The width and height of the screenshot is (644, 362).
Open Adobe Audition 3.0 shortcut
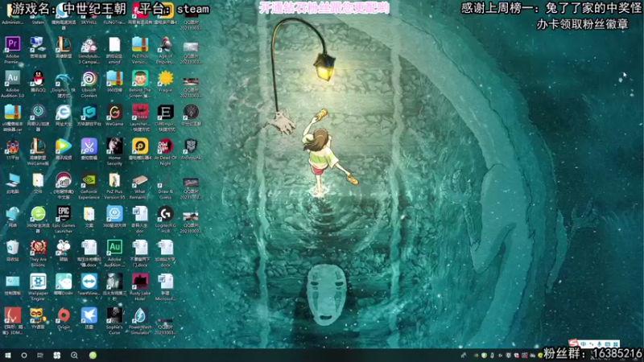click(12, 78)
